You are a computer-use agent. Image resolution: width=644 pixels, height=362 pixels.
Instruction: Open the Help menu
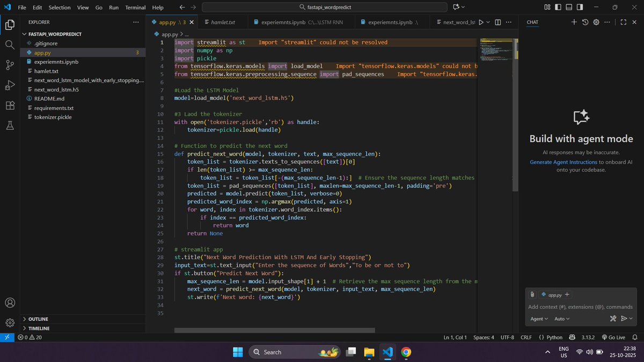click(158, 8)
